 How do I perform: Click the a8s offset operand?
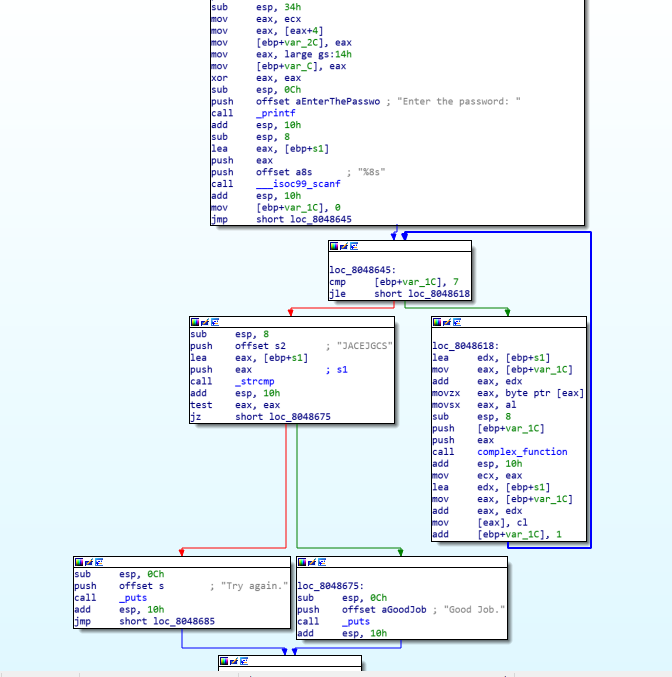304,172
